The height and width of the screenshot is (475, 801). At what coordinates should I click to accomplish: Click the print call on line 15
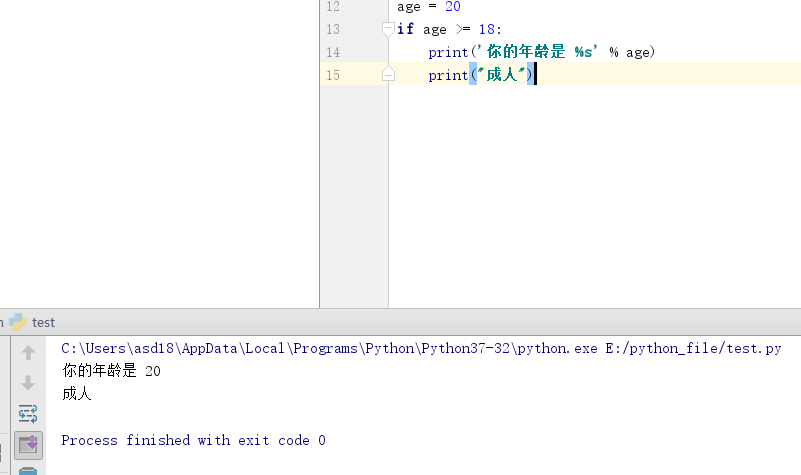pyautogui.click(x=448, y=75)
